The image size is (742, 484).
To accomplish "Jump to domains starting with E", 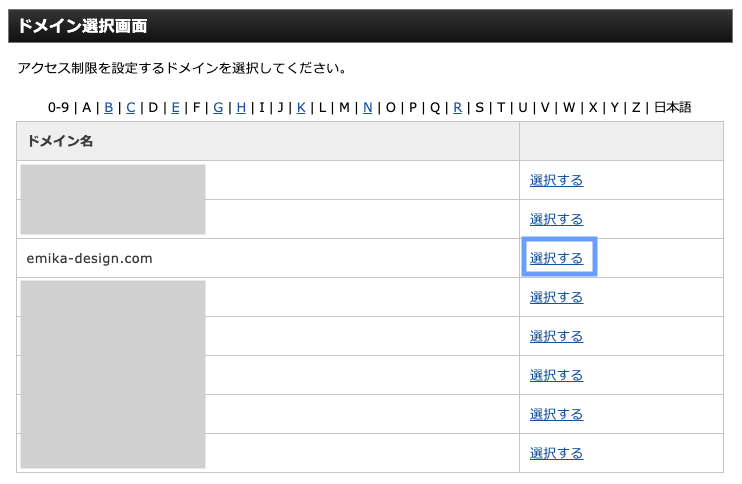I will [176, 107].
